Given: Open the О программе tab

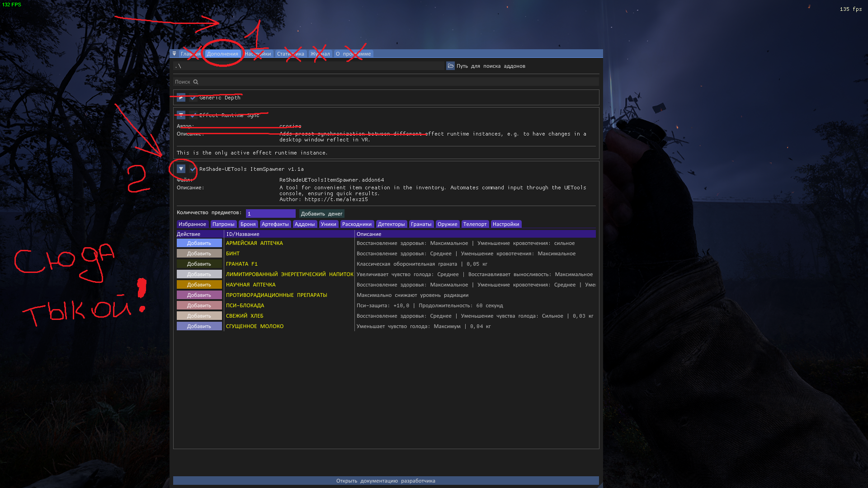Looking at the screenshot, I should coord(353,54).
